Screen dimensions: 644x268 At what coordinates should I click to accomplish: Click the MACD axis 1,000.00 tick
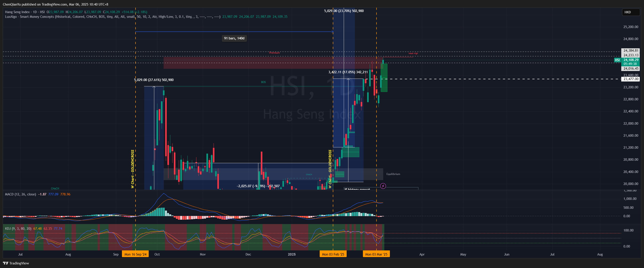pyautogui.click(x=630, y=199)
